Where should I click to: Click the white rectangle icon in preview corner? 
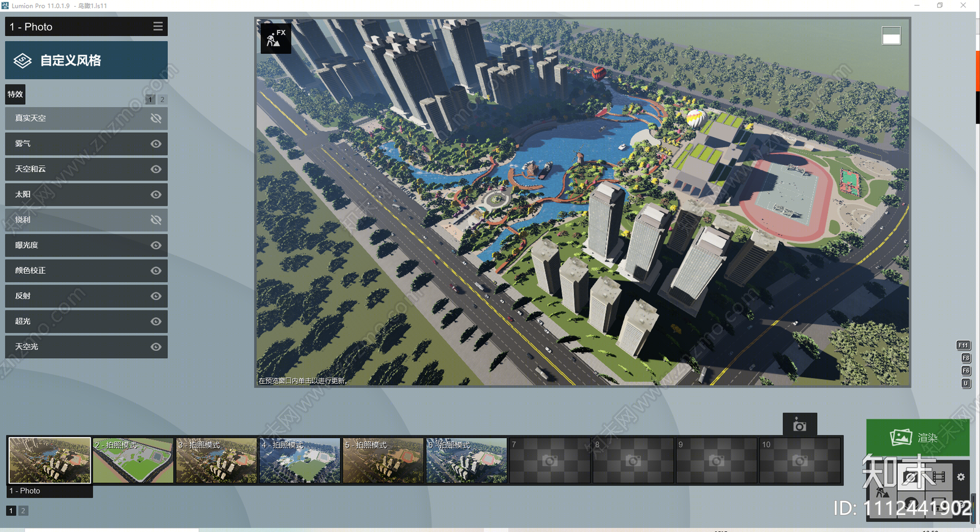(891, 36)
